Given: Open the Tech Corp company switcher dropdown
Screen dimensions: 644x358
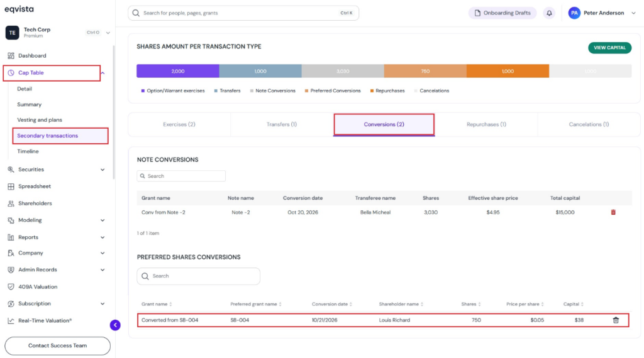Looking at the screenshot, I should (x=108, y=33).
